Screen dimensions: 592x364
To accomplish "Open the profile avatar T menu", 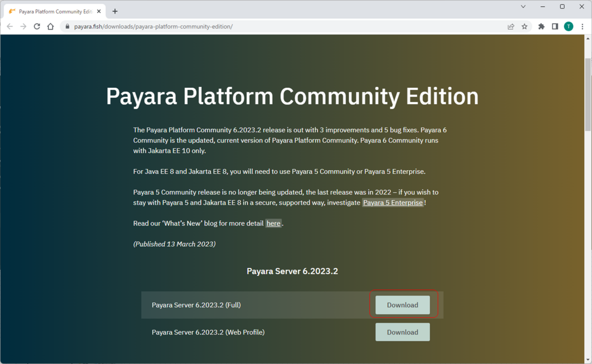I will 569,27.
